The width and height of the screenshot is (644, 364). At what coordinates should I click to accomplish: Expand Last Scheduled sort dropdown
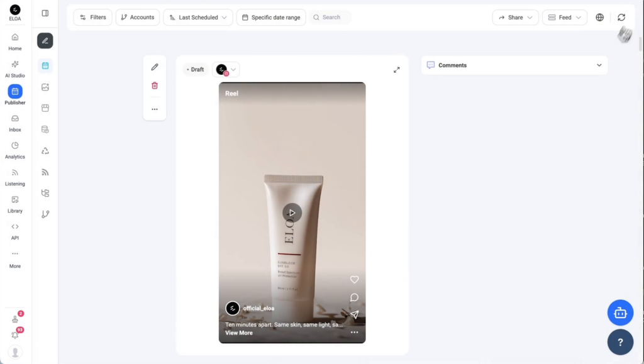(x=198, y=17)
